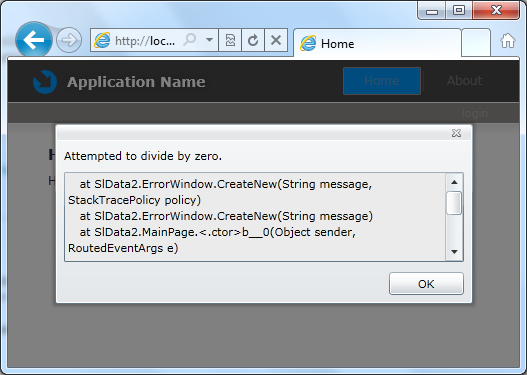Click OK to dismiss the error window

click(426, 284)
